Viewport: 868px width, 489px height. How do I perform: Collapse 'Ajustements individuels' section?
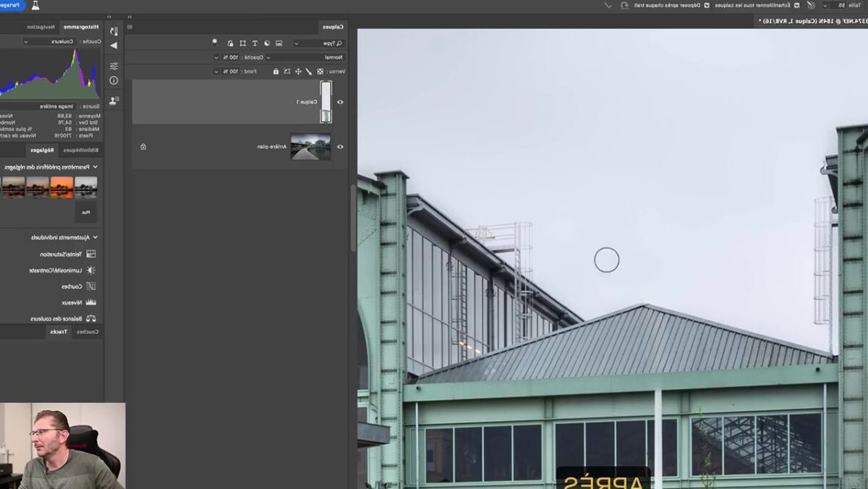[x=95, y=237]
